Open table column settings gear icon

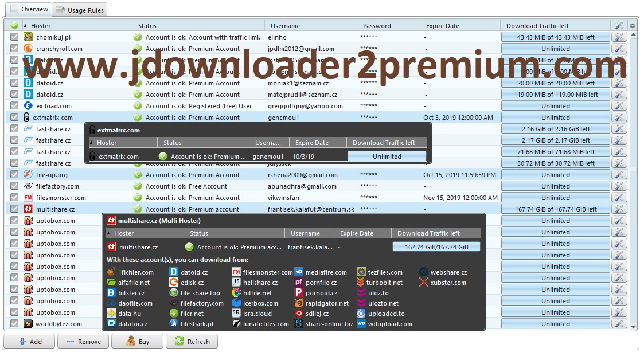click(x=633, y=25)
